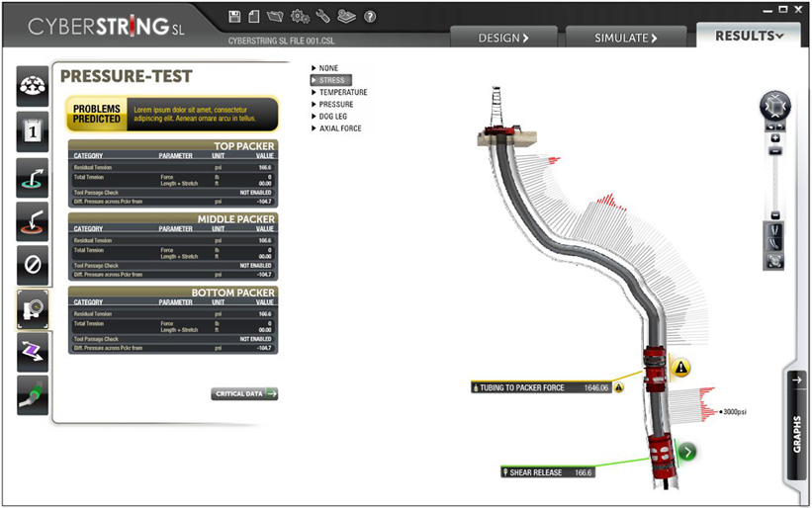
Task: Click the 3000psi label on wellbore
Action: pos(734,412)
